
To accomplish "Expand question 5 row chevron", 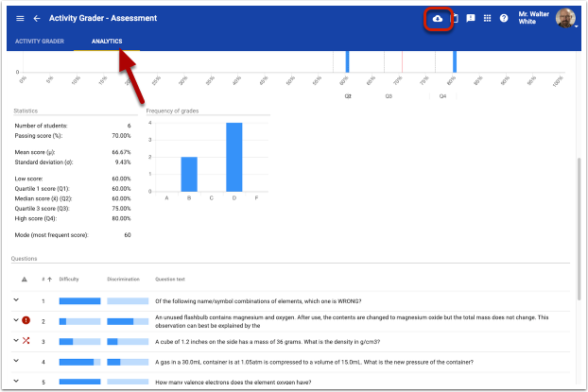I will (x=15, y=382).
